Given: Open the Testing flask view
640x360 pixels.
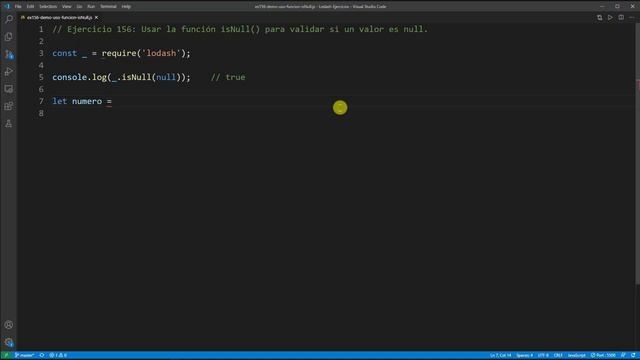Looking at the screenshot, I should tap(9, 124).
